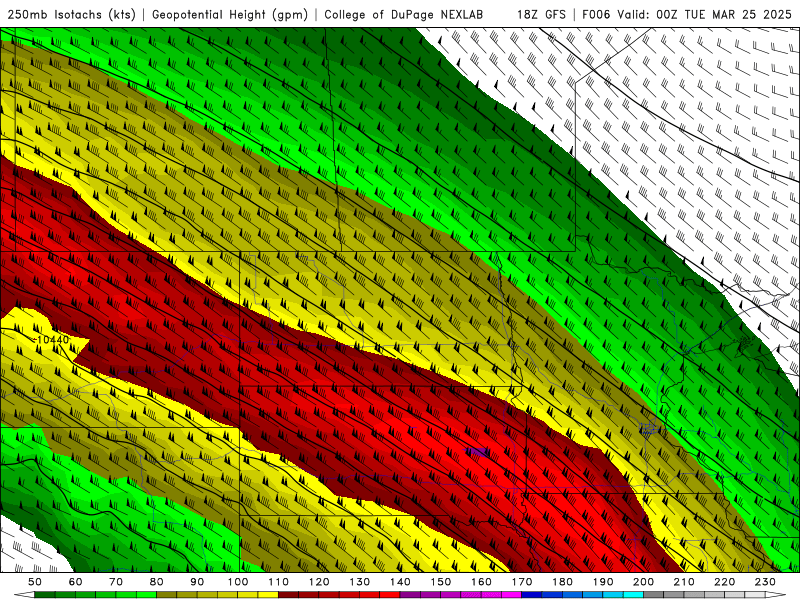Click the '130' legend value
This screenshot has width=800, height=600.
(x=360, y=582)
